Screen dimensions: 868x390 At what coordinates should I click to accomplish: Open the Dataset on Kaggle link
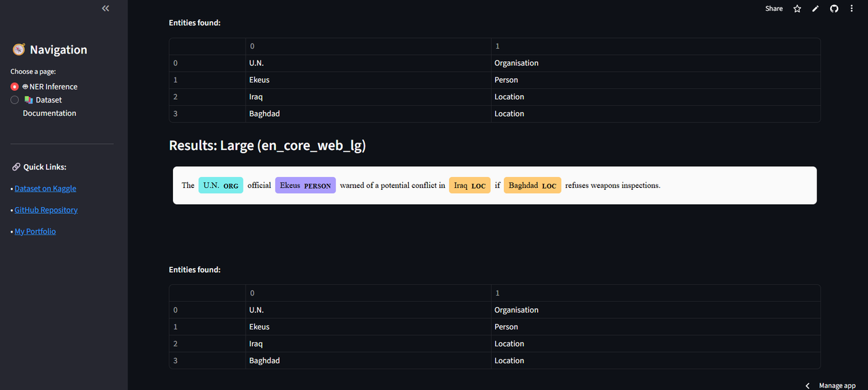45,189
